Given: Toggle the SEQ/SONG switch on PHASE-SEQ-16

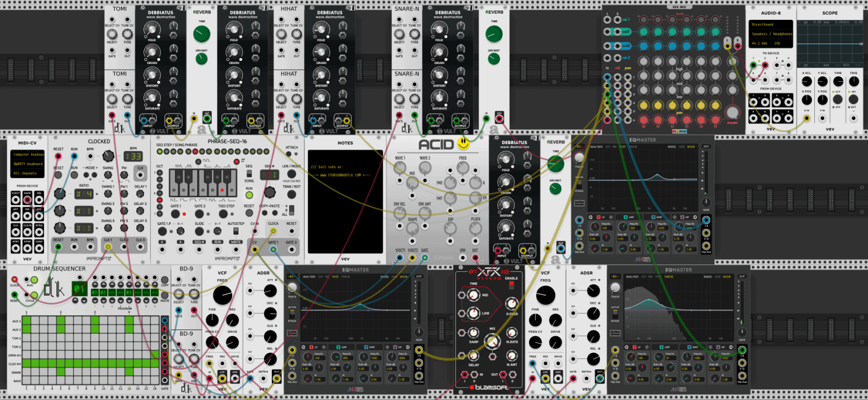Looking at the screenshot, I should click(x=249, y=174).
